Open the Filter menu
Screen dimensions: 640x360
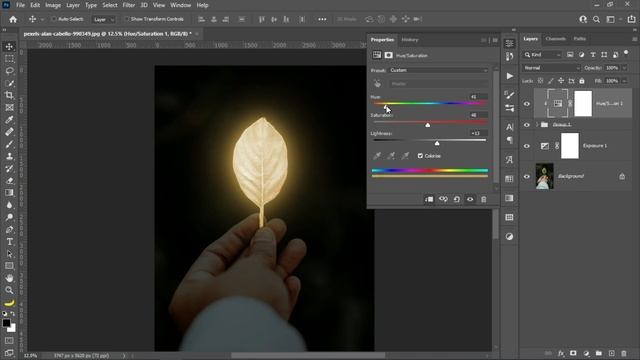(129, 5)
